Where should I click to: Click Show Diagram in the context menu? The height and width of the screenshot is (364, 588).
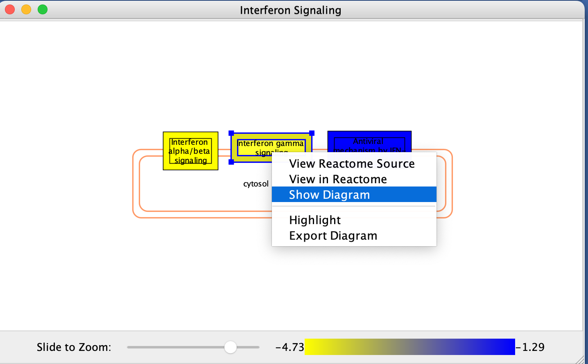point(329,195)
